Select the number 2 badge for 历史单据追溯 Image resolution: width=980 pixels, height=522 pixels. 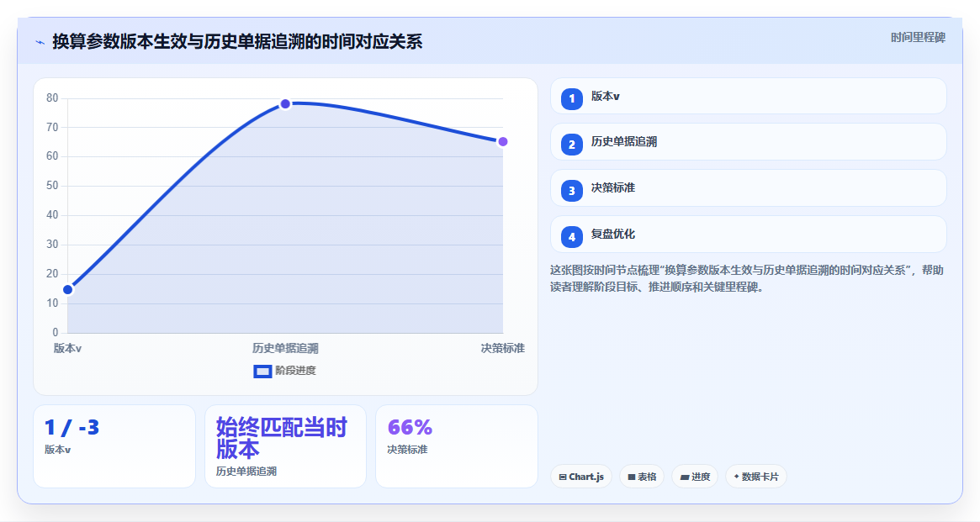571,145
